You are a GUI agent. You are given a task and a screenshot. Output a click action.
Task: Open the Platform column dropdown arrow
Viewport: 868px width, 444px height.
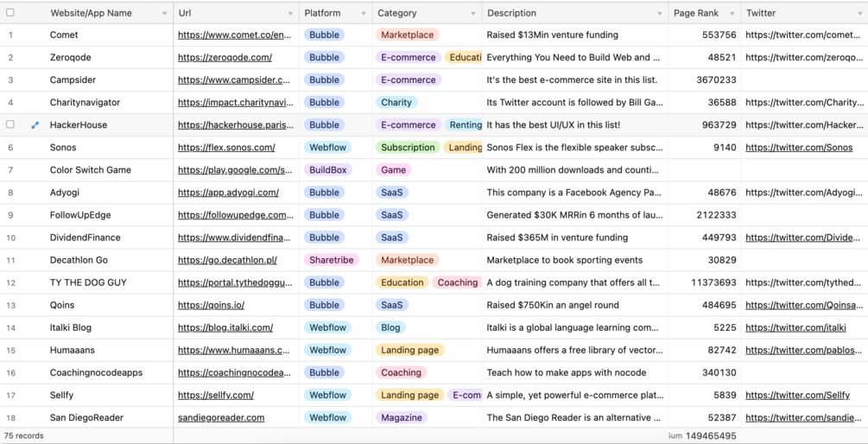(364, 13)
